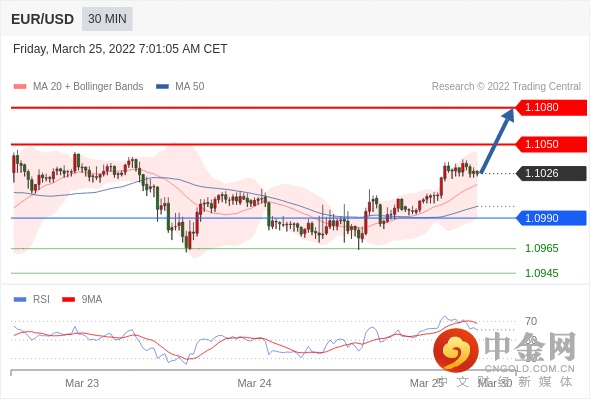Image resolution: width=590 pixels, height=400 pixels.
Task: Click the MA 20 + Bollinger Bands swatch
Action: 20,87
